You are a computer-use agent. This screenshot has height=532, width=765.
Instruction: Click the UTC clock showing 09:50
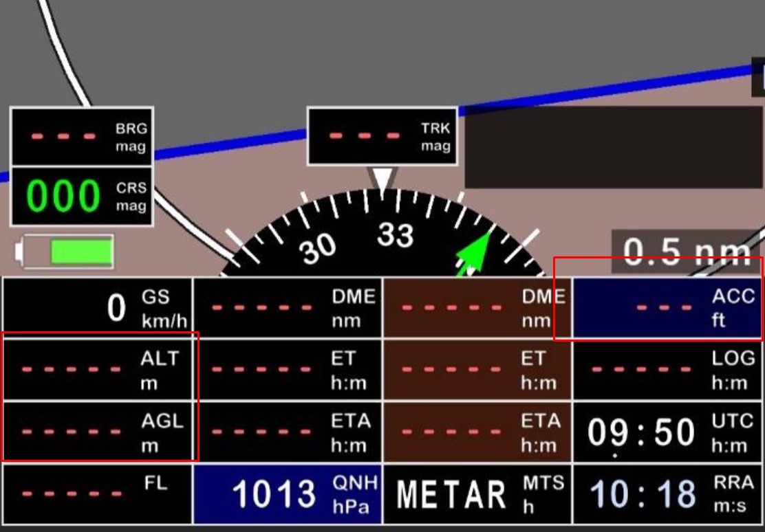tap(667, 432)
